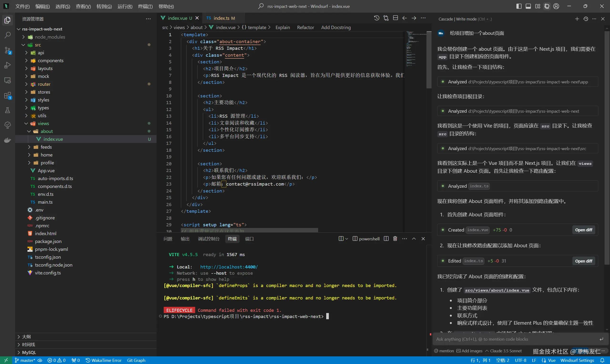Expand the feeds folder
The height and width of the screenshot is (364, 610).
(x=29, y=147)
